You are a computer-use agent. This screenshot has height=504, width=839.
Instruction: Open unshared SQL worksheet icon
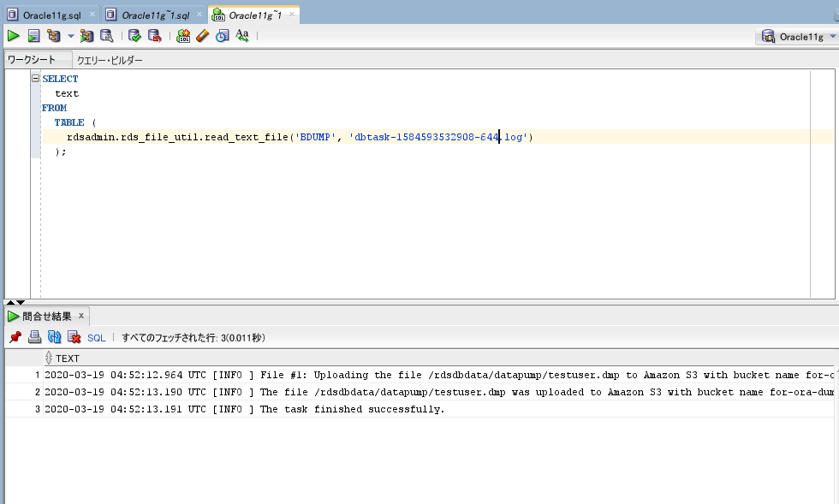click(x=183, y=36)
